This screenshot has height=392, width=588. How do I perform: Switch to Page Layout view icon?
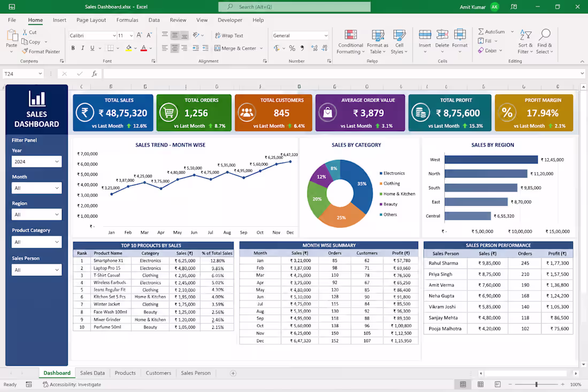[481, 385]
